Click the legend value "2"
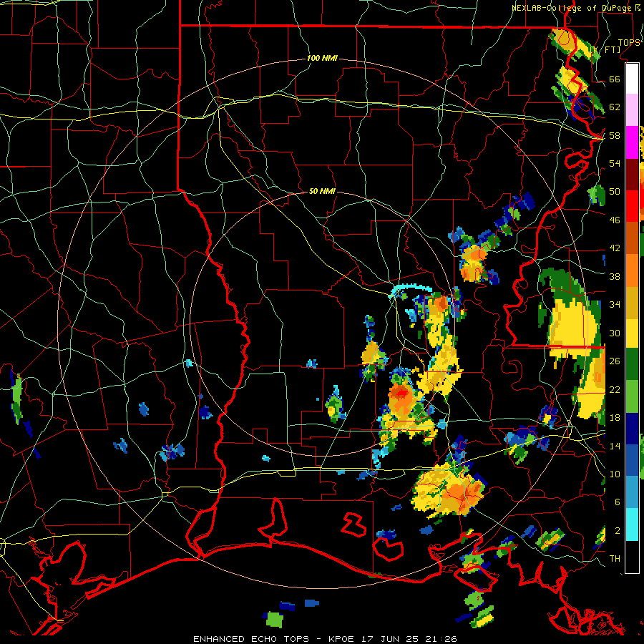The height and width of the screenshot is (644, 644). 618,531
